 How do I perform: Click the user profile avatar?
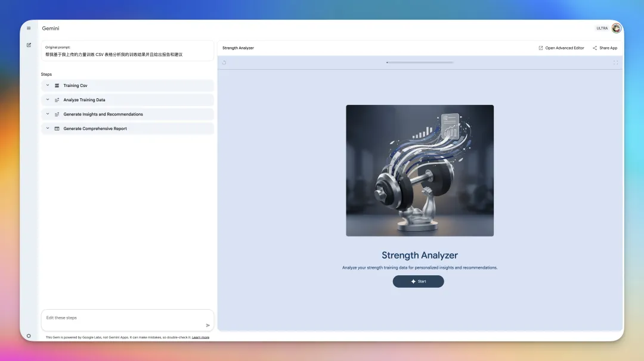[x=617, y=28]
